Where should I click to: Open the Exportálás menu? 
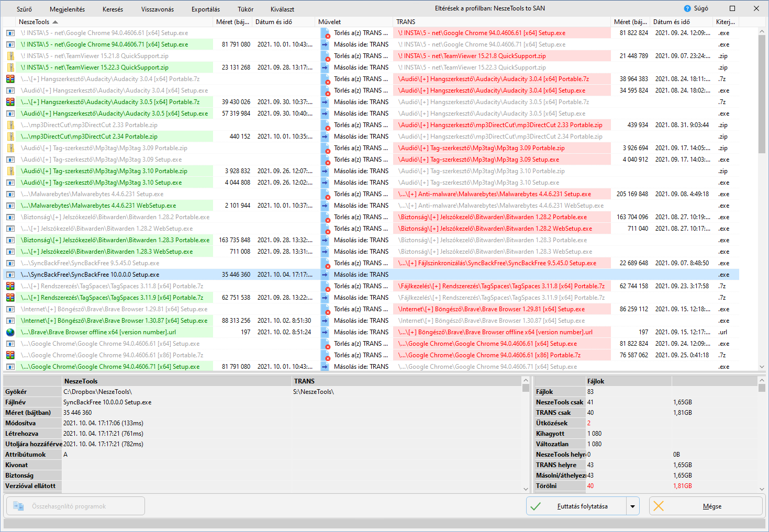pos(206,9)
